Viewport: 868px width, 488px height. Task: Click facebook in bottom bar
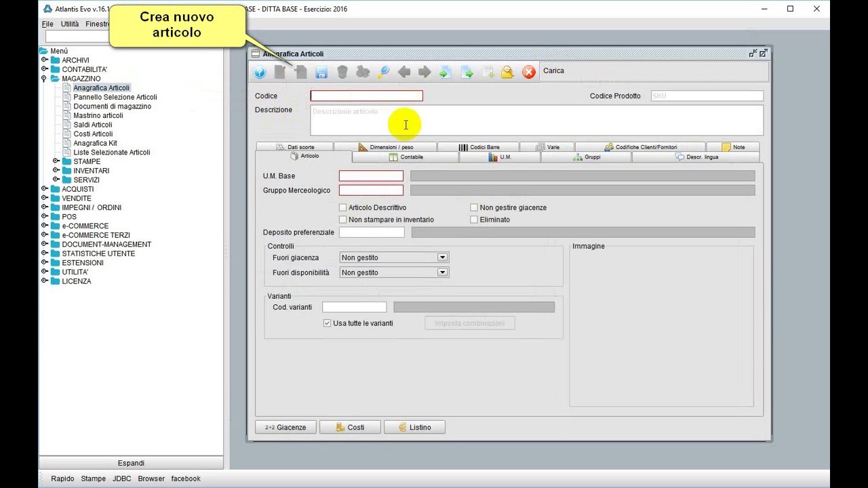(186, 479)
